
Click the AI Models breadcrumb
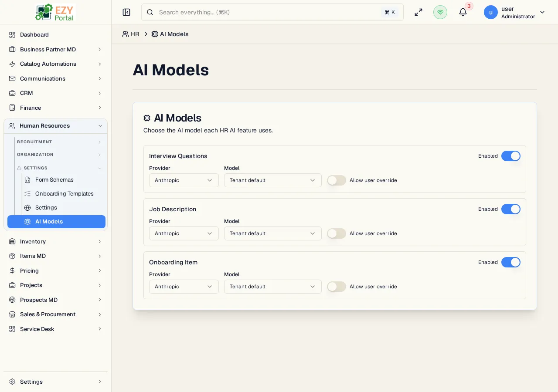[x=170, y=34]
